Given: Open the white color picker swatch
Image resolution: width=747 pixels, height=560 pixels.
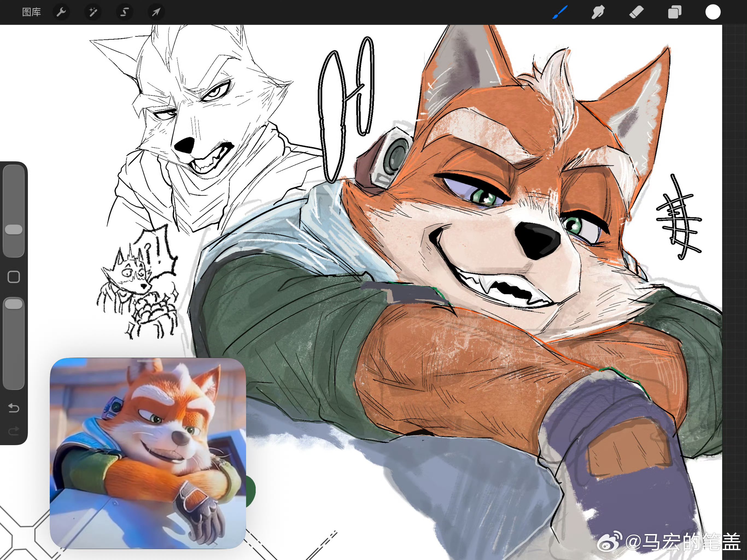Looking at the screenshot, I should (x=713, y=12).
